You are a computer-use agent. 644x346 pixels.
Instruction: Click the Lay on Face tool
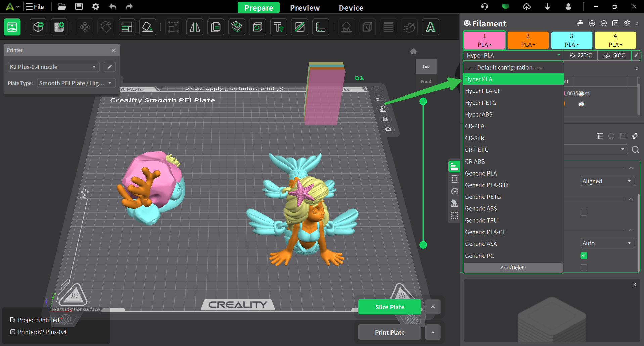[x=148, y=27]
